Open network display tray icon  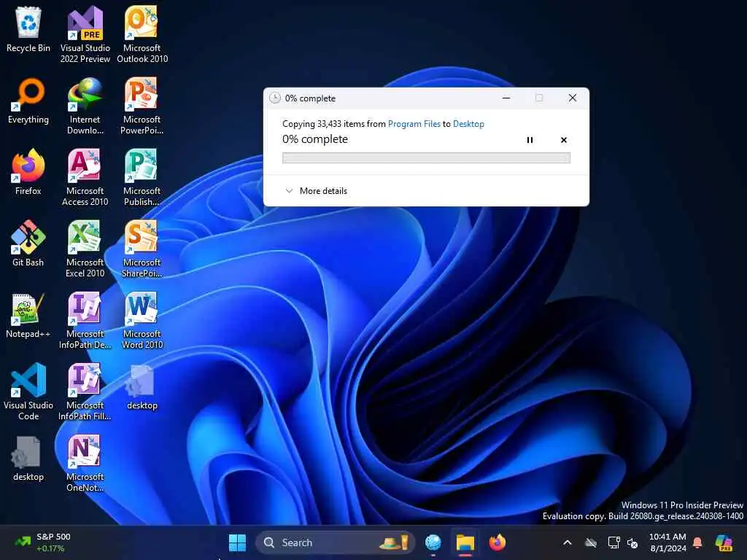coord(614,542)
